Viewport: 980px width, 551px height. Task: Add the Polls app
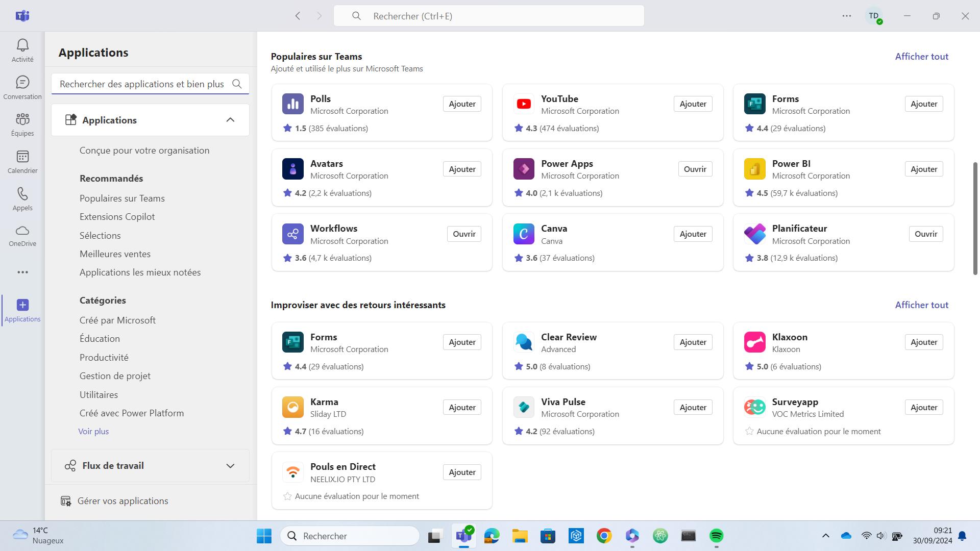[x=462, y=104]
